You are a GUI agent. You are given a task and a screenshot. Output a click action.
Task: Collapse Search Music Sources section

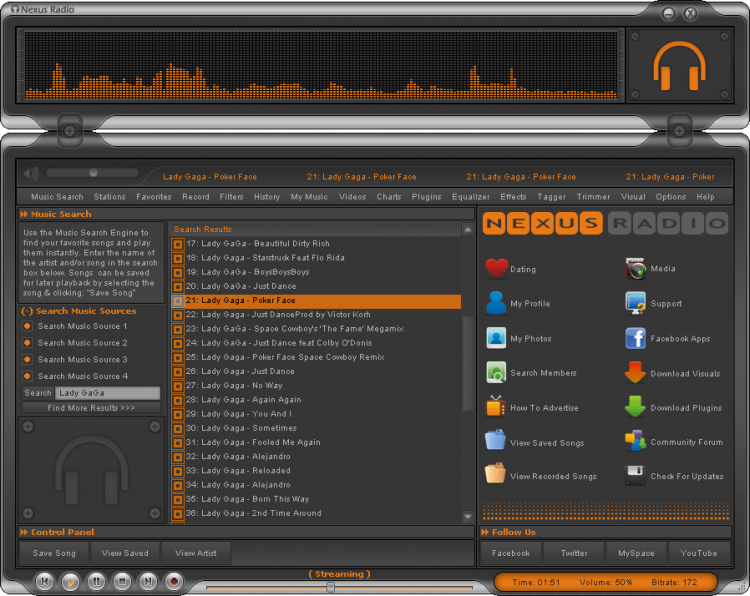[27, 311]
